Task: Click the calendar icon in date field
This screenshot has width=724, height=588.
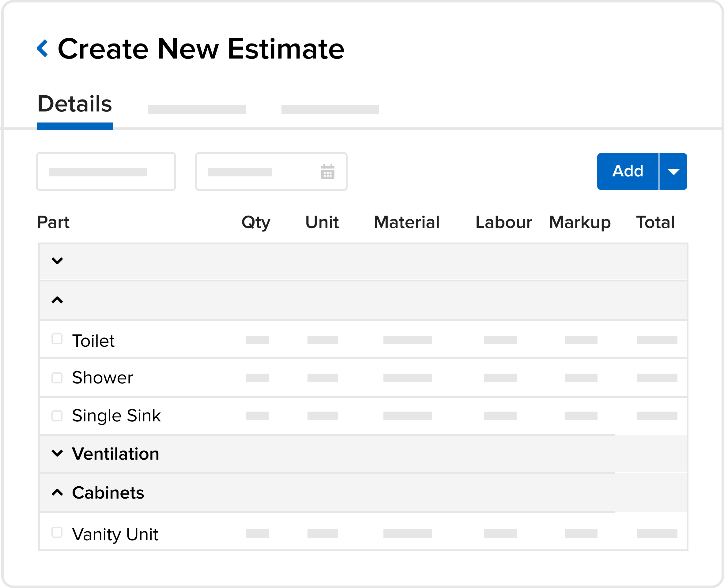Action: tap(327, 172)
